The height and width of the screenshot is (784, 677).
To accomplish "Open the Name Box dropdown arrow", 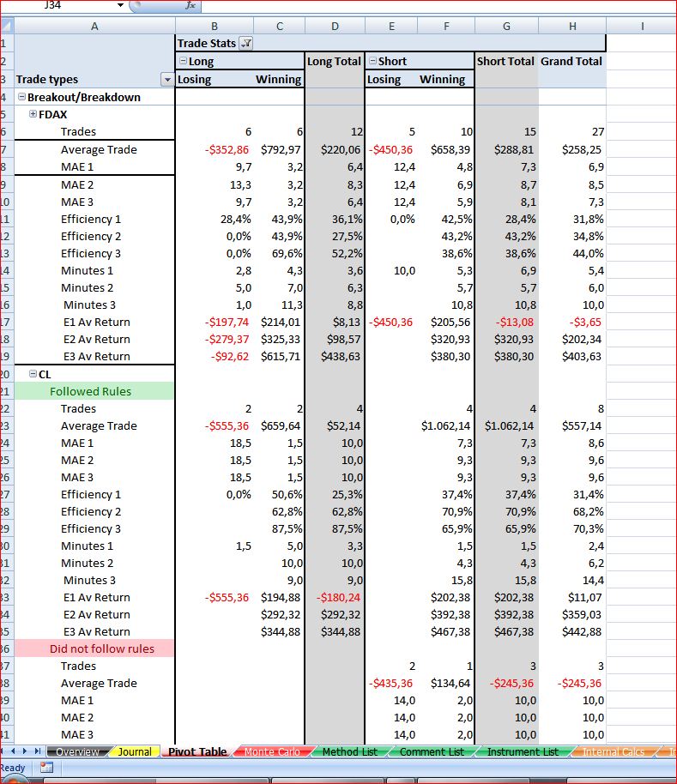I will (120, 5).
